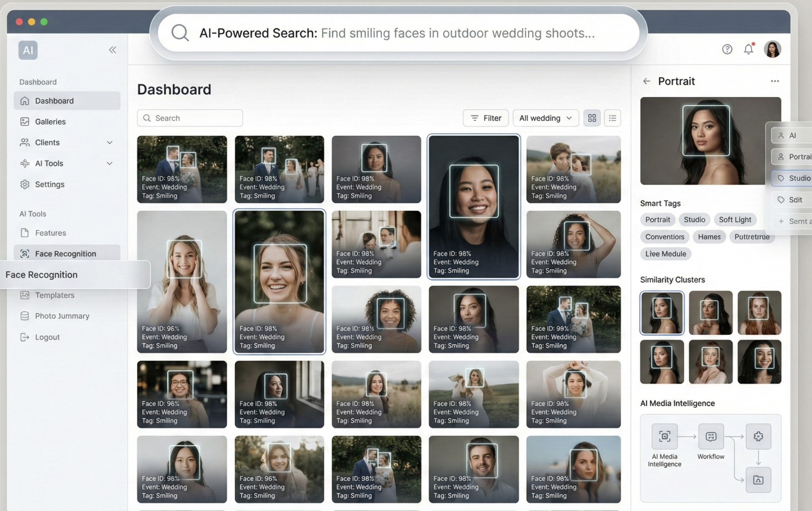Click the Photo Jummary database icon
Image resolution: width=812 pixels, height=511 pixels.
pos(25,316)
